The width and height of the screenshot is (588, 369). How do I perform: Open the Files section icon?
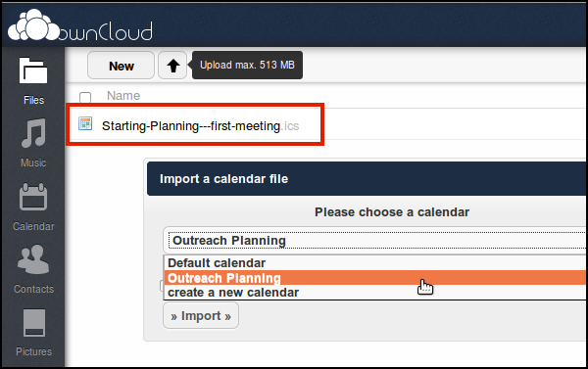[33, 70]
